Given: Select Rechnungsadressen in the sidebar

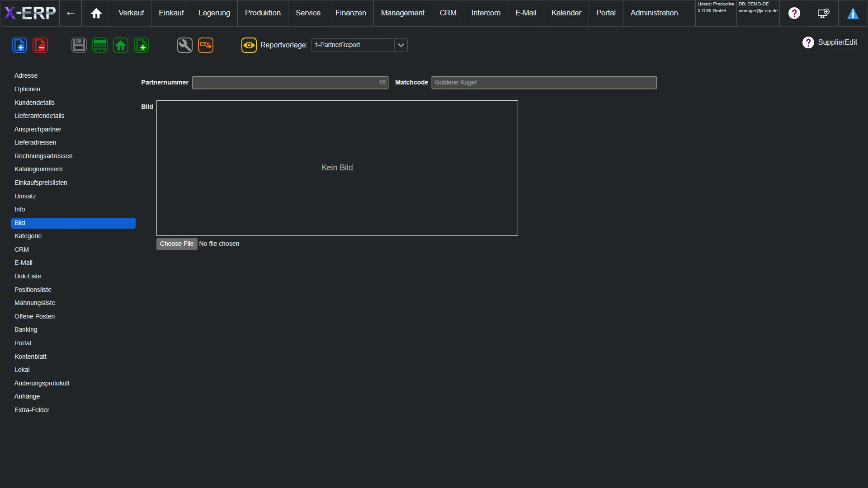Looking at the screenshot, I should coord(73,156).
